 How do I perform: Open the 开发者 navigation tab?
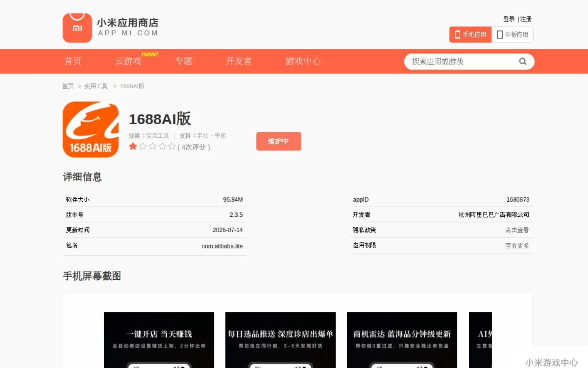tap(239, 61)
